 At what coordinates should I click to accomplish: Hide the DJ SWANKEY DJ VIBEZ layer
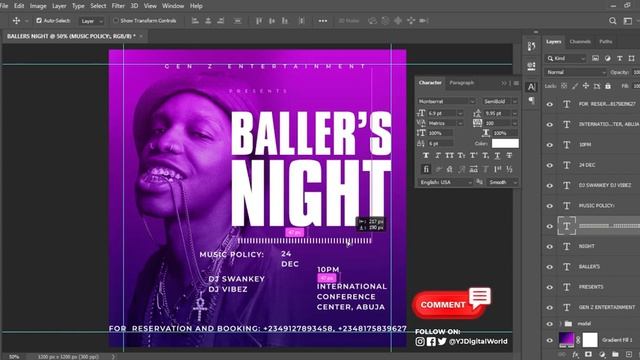pyautogui.click(x=549, y=186)
